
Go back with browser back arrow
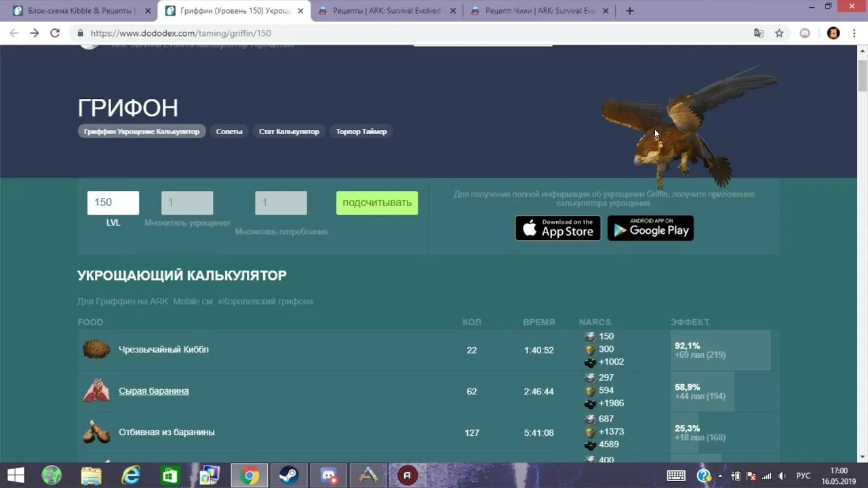pos(14,33)
